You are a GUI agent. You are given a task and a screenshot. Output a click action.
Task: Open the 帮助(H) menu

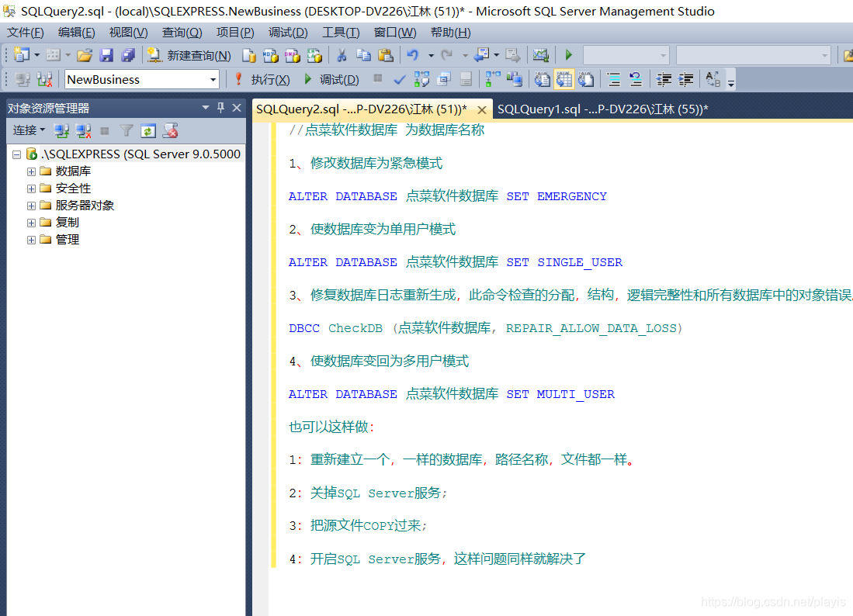(x=450, y=33)
